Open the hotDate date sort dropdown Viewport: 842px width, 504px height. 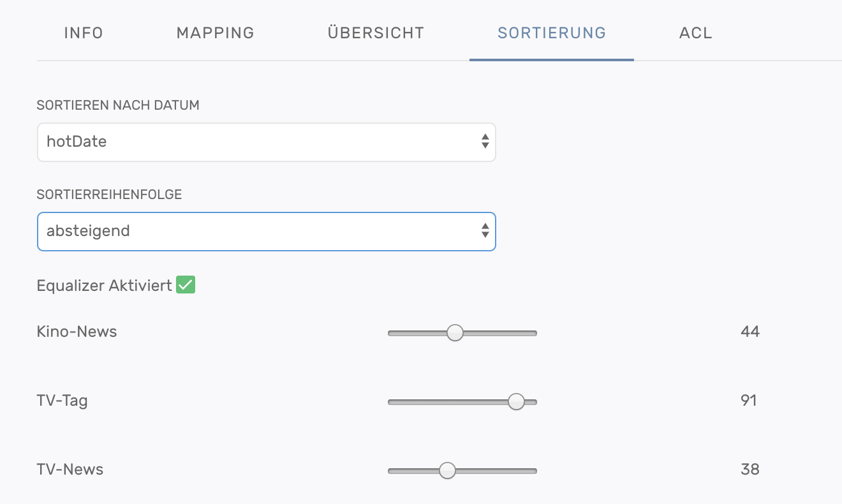click(x=266, y=142)
